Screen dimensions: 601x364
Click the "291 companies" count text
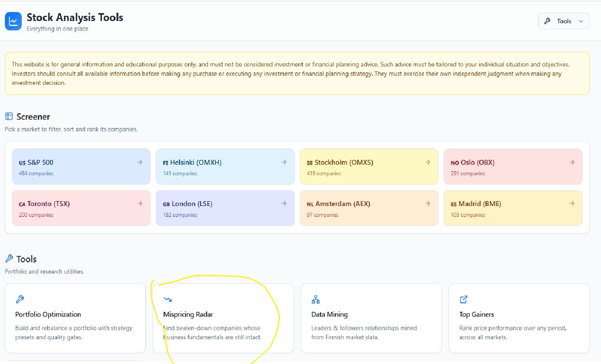468,173
